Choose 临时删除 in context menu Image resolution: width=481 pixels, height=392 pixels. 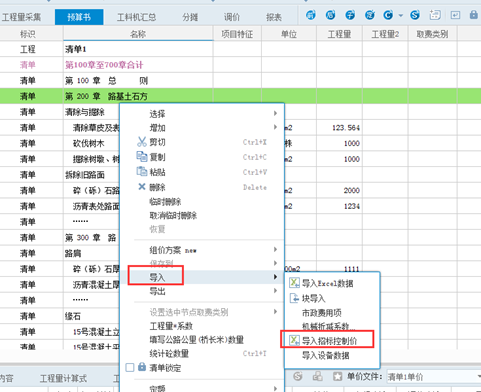tap(165, 202)
